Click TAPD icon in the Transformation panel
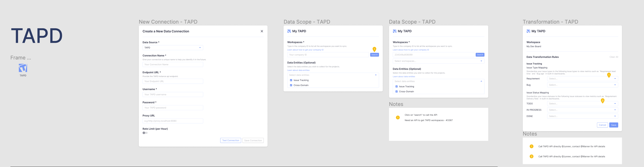The image size is (644, 167). pyautogui.click(x=528, y=31)
